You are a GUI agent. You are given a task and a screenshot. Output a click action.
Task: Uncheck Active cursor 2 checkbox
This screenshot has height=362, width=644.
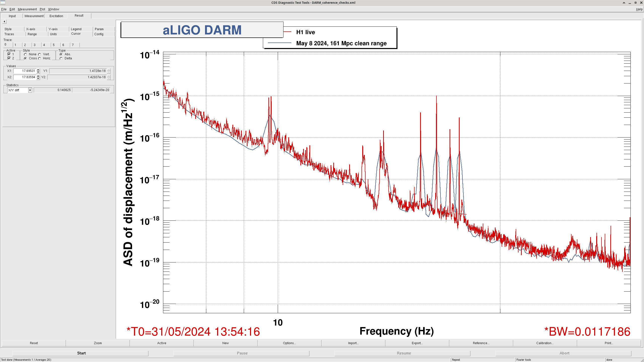[9, 58]
